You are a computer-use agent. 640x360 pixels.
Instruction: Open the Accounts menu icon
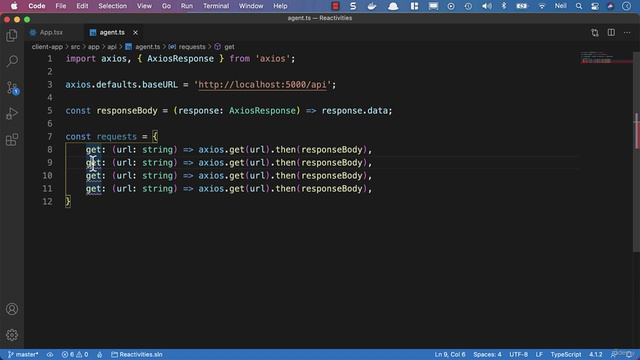point(12,309)
